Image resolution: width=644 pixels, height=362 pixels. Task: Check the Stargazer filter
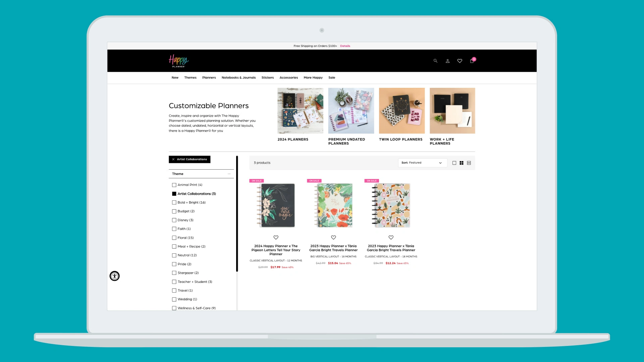click(174, 273)
